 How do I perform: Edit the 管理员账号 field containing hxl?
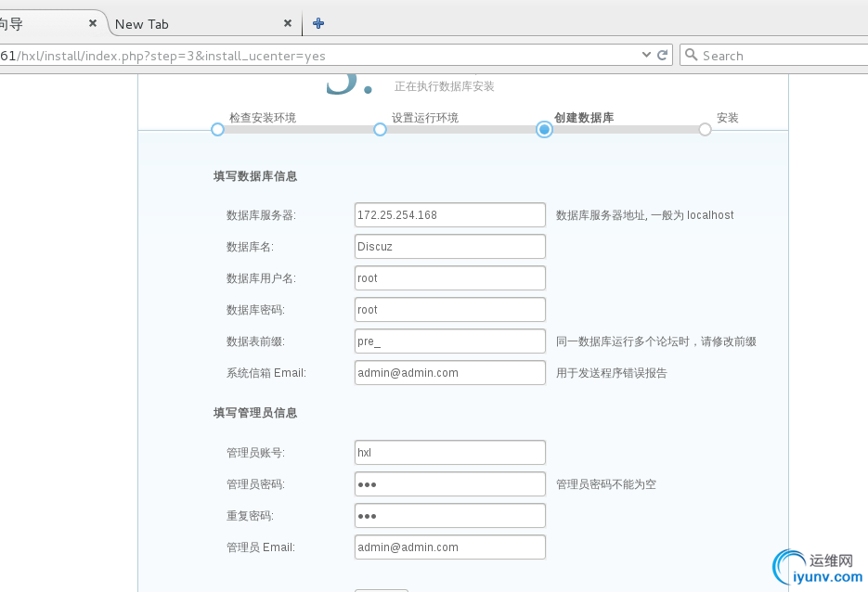click(x=450, y=452)
